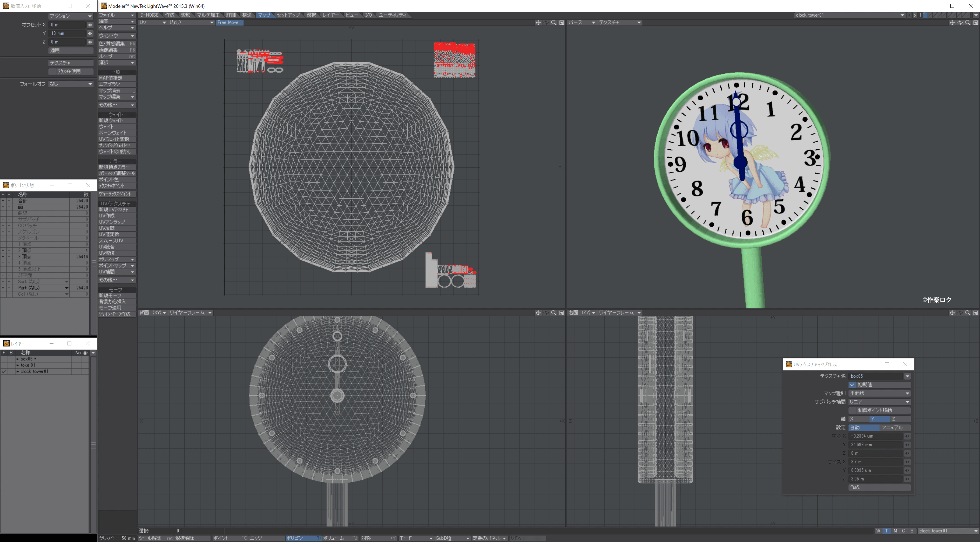Image resolution: width=980 pixels, height=542 pixels.
Task: Click the zoom magnifier in perspective viewport header
Action: click(x=968, y=23)
